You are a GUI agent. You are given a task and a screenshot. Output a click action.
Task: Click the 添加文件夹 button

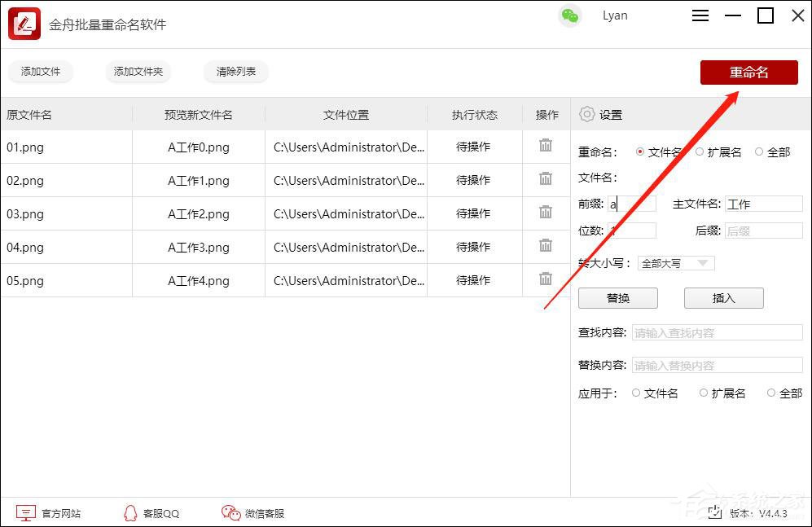[x=138, y=72]
